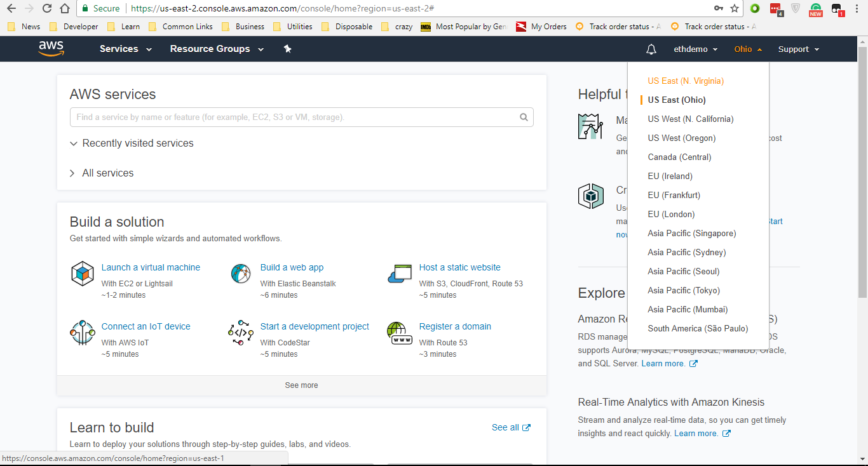Open the Utilities bookmarks folder
The image size is (868, 466).
[292, 27]
